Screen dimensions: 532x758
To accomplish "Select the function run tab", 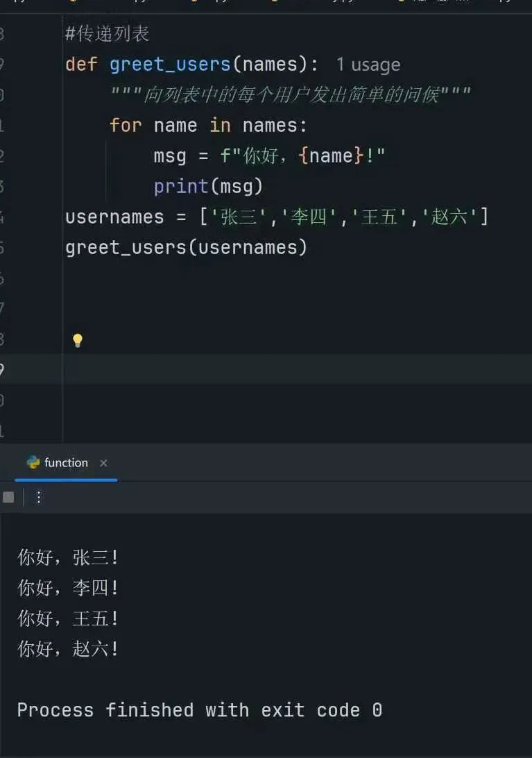I will click(66, 463).
